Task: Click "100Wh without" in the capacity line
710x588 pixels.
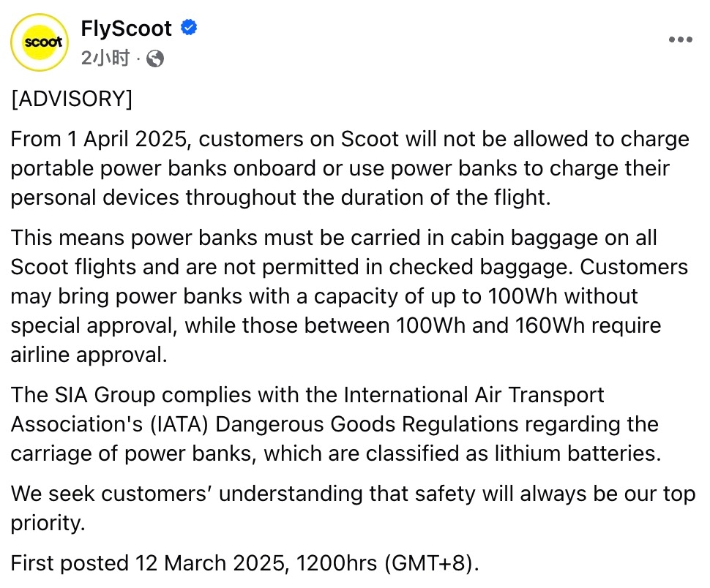Action: click(563, 296)
